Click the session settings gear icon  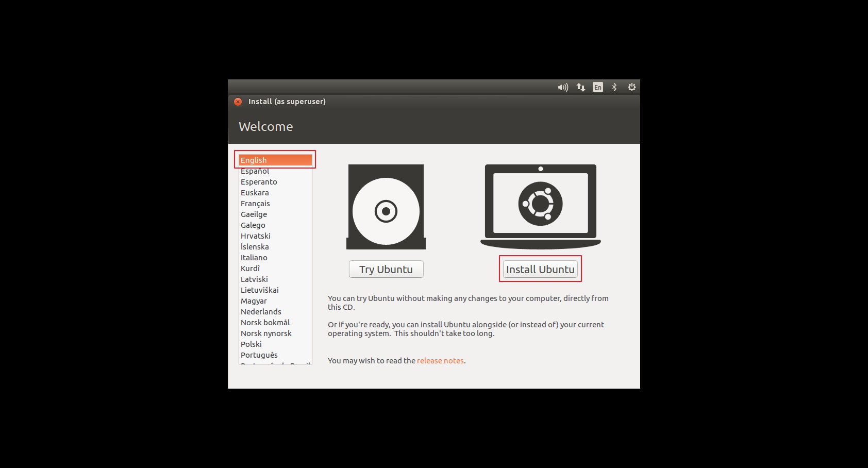tap(631, 87)
